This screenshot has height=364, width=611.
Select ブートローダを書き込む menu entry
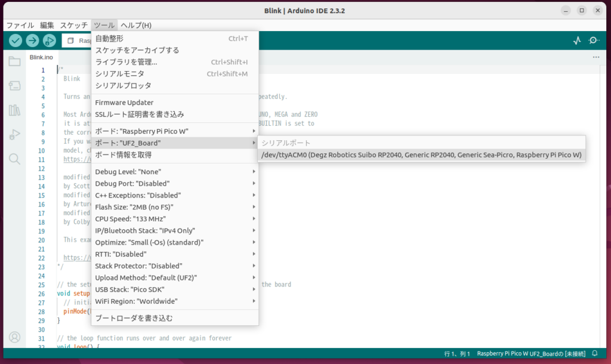175,319
